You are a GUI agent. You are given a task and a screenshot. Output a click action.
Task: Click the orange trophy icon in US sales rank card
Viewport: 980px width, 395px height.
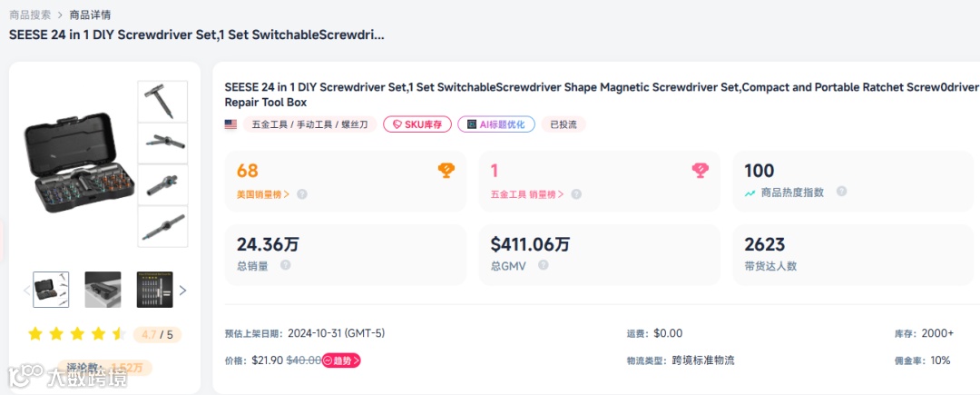pos(446,170)
